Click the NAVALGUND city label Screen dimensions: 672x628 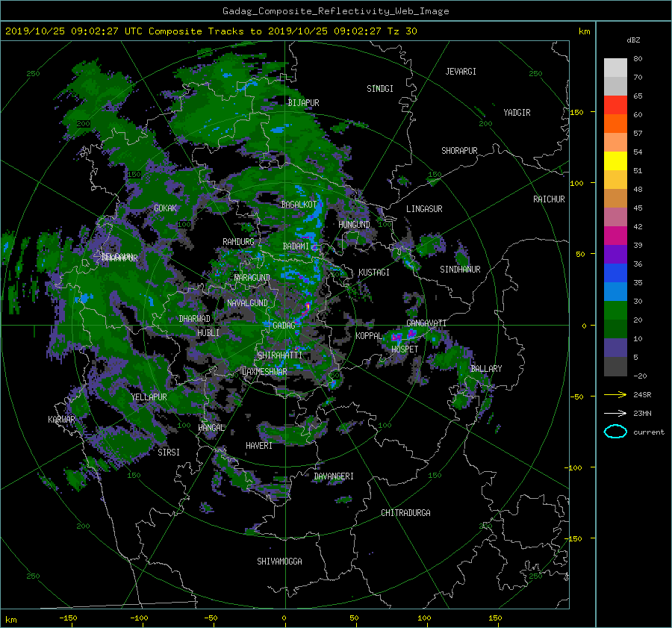click(247, 302)
